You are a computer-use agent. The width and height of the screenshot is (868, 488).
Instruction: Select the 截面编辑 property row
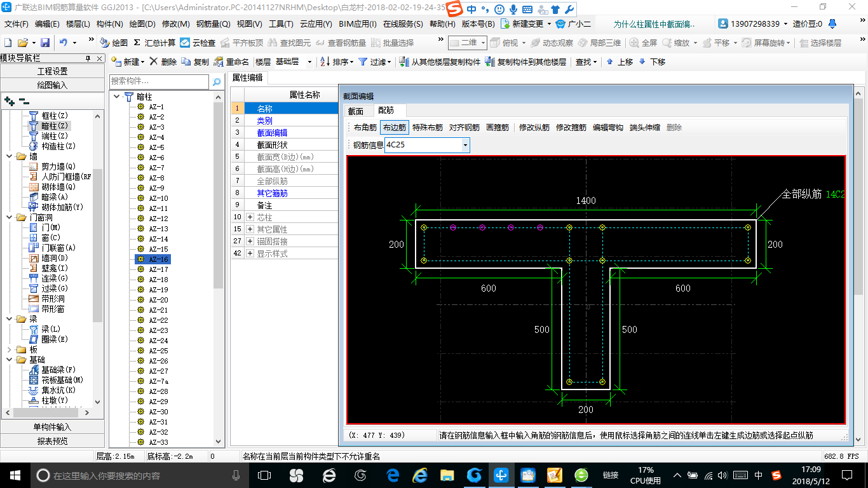(284, 133)
